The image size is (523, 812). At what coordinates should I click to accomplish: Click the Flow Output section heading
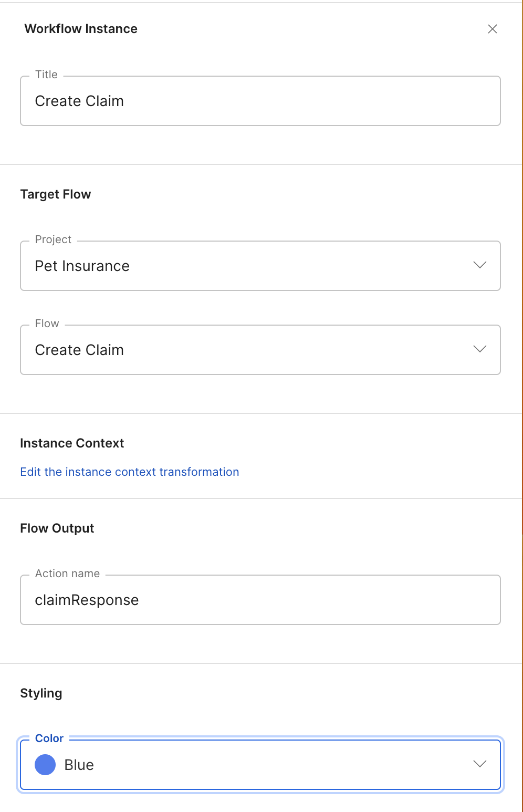pos(57,528)
